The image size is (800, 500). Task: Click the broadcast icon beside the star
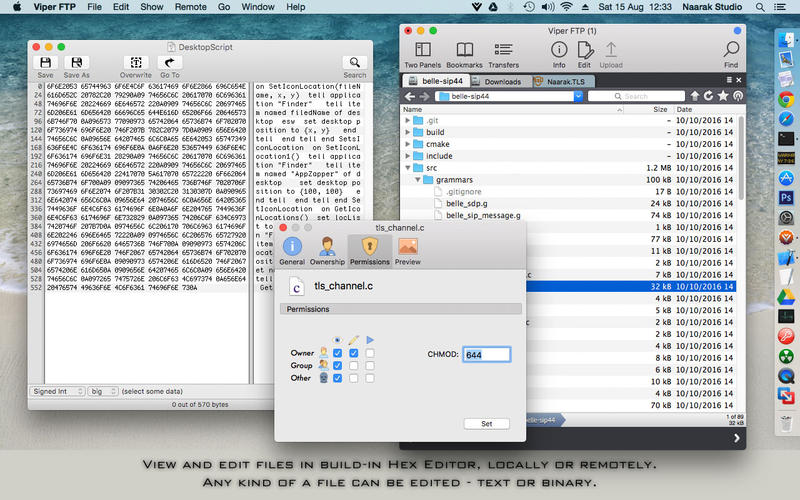pyautogui.click(x=738, y=96)
